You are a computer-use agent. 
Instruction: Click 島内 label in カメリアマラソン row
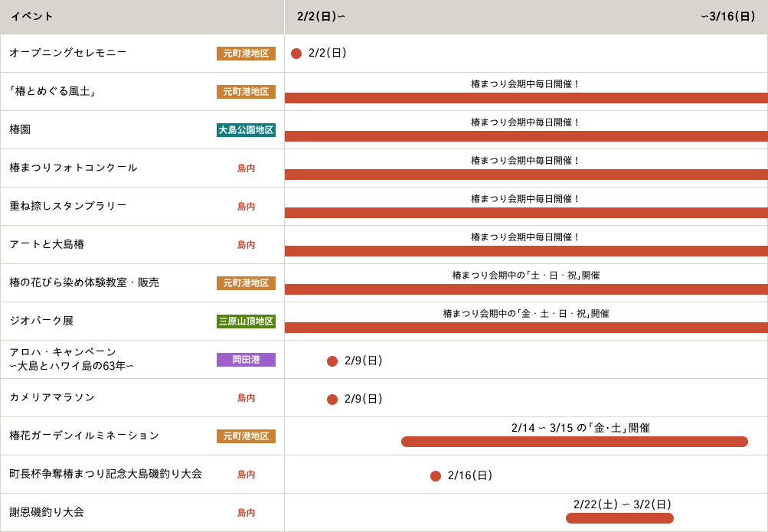tap(246, 397)
